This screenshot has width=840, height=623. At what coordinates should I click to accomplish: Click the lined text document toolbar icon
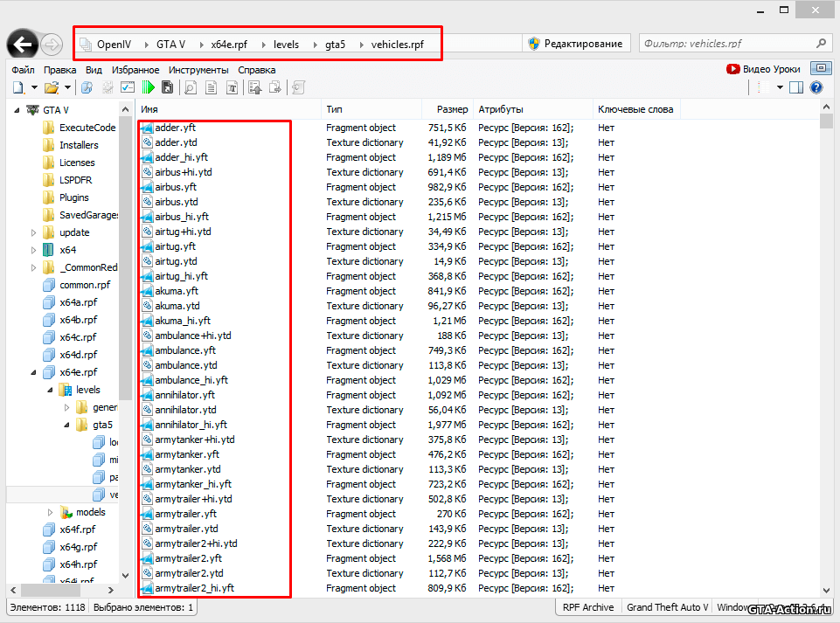point(211,87)
